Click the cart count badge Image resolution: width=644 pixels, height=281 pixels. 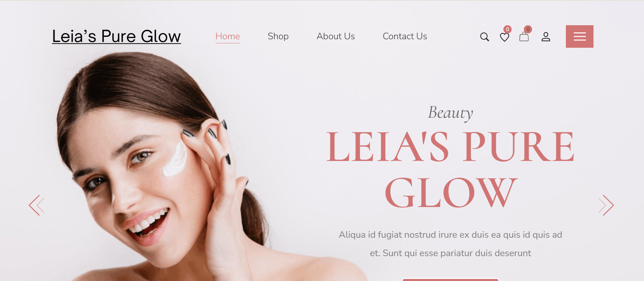[x=528, y=29]
